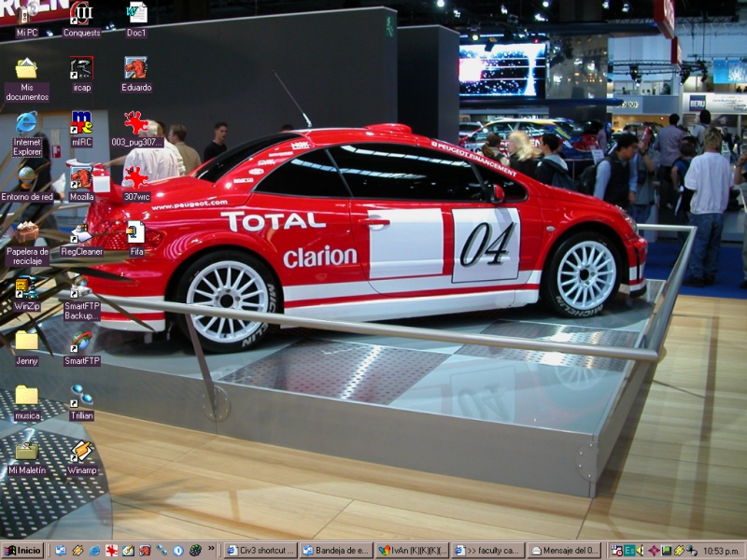Switch to the Bandeja de entrada taskbar window
The width and height of the screenshot is (747, 560).
[x=336, y=551]
